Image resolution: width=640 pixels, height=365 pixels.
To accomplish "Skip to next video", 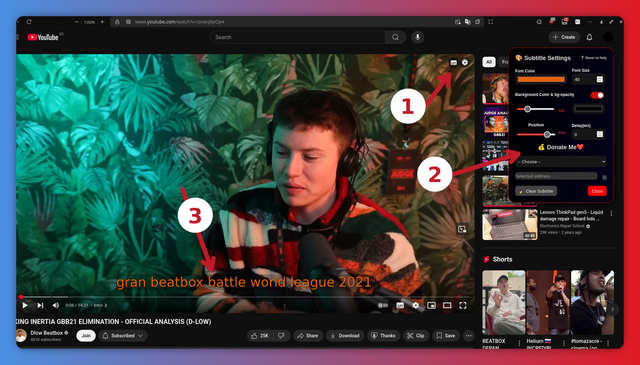I will [x=40, y=305].
